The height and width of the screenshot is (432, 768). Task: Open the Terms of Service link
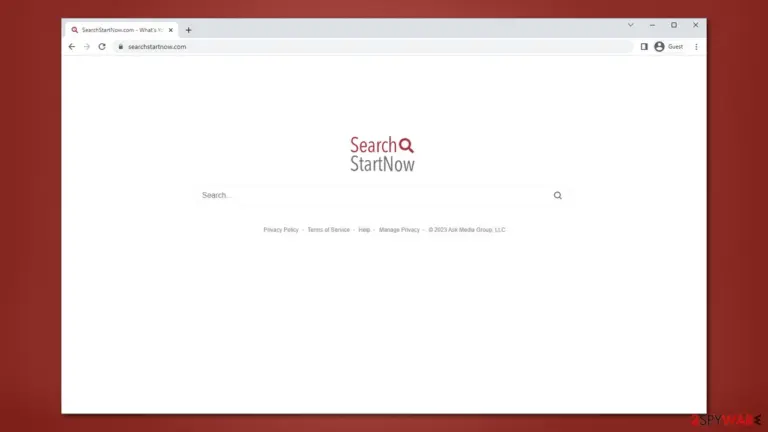328,230
